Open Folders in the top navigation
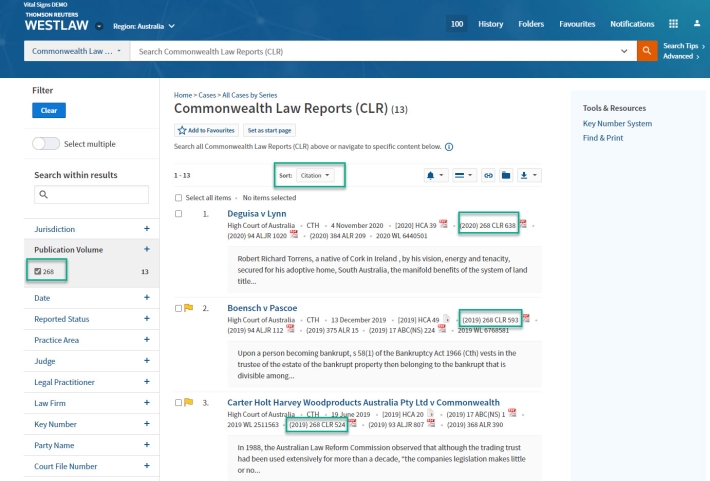This screenshot has height=481, width=710. coord(531,24)
